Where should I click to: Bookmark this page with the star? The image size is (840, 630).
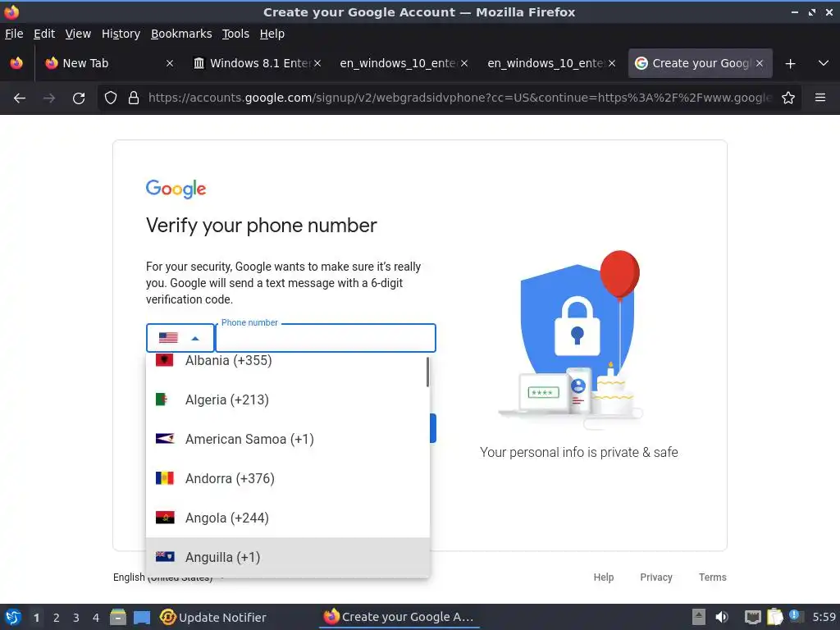pos(788,98)
